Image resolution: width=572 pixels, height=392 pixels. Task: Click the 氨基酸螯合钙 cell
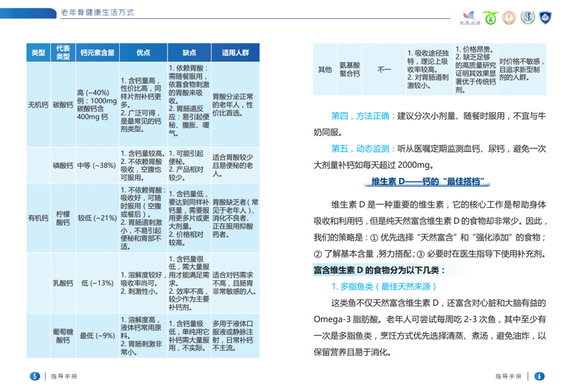[350, 69]
